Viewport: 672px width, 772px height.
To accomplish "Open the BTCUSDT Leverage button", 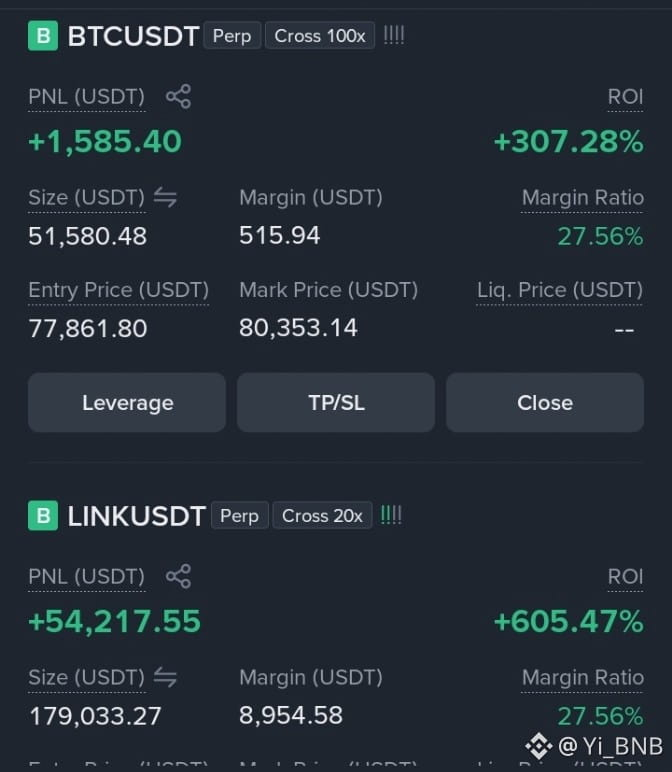I will pyautogui.click(x=127, y=403).
